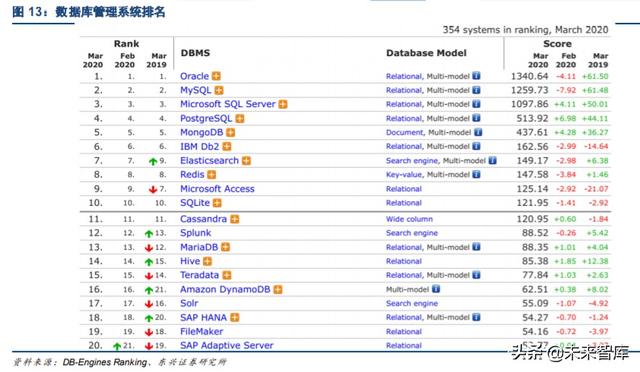Image resolution: width=640 pixels, height=372 pixels.
Task: Click the plus icon next to IBM Db2
Action: (227, 146)
